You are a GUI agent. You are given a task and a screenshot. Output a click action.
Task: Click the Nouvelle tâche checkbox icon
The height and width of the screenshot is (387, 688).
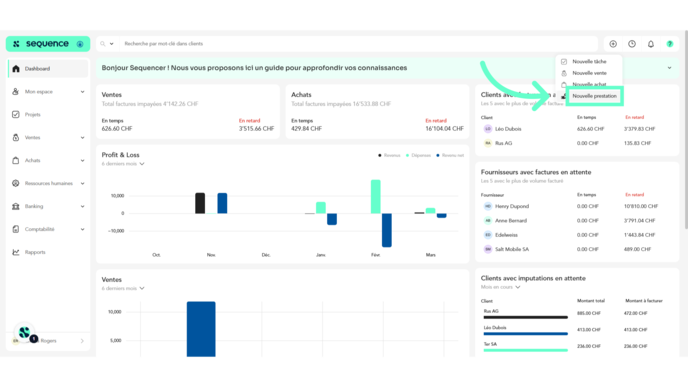tap(564, 62)
